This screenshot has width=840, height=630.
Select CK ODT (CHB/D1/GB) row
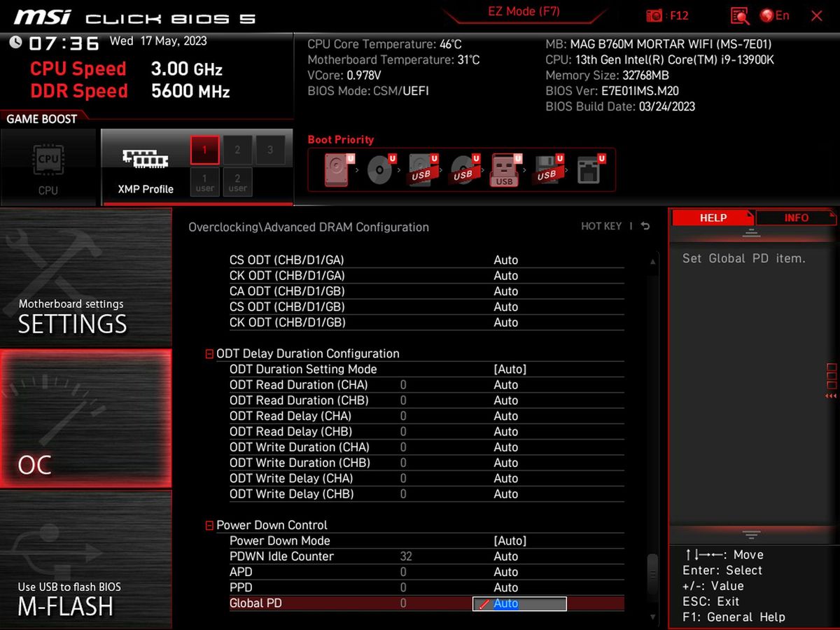point(426,323)
